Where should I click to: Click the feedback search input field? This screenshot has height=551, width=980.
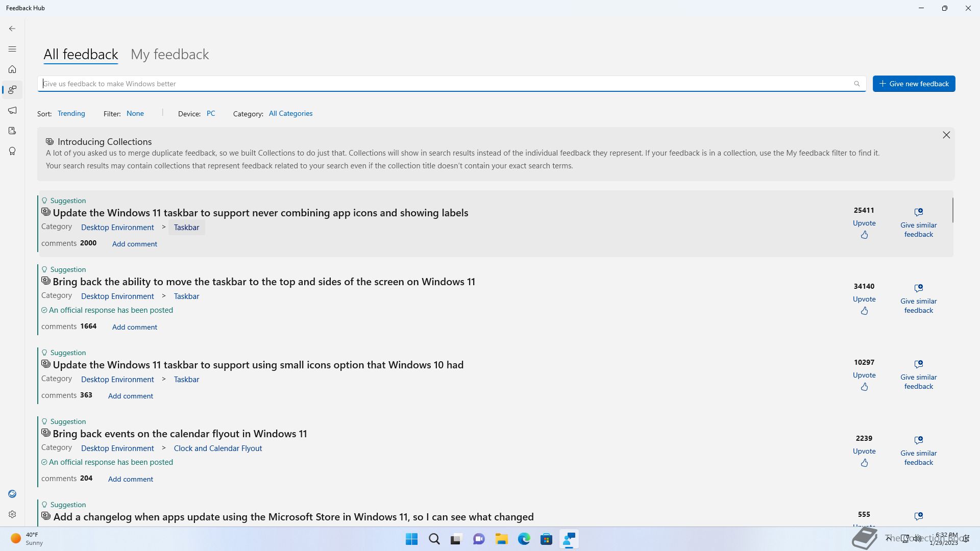coord(444,84)
